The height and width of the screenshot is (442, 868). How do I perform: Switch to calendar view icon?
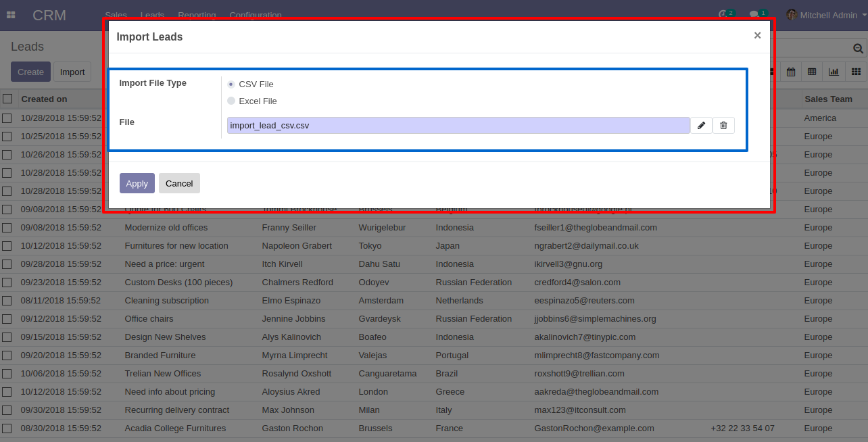point(790,72)
